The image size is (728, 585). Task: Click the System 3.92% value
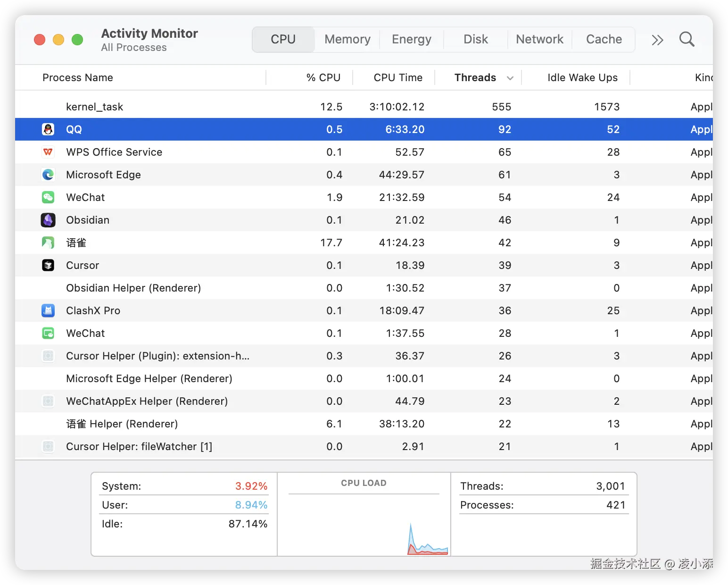[251, 486]
